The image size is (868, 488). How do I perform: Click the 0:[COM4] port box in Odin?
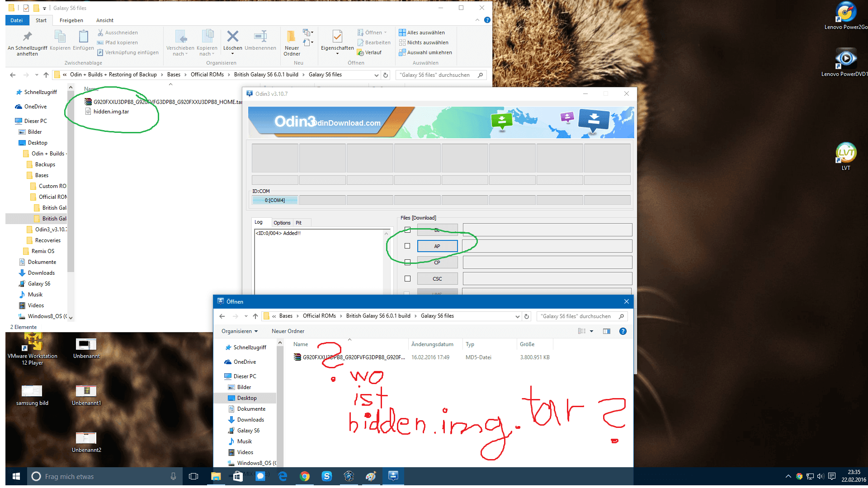point(275,200)
